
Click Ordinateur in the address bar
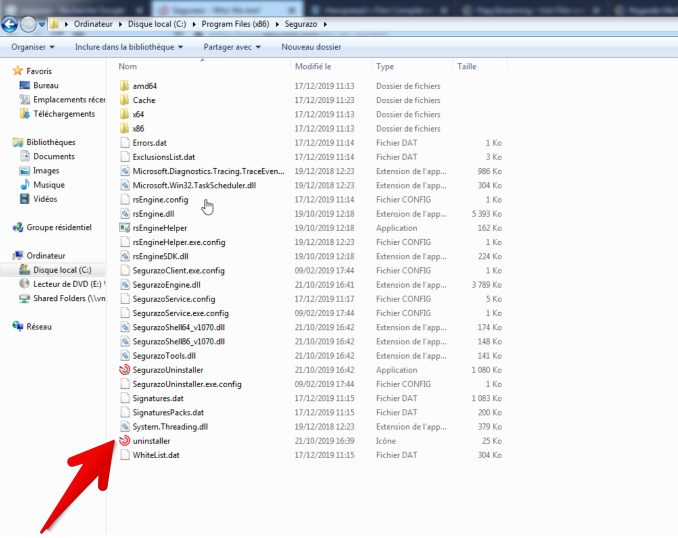(x=93, y=24)
